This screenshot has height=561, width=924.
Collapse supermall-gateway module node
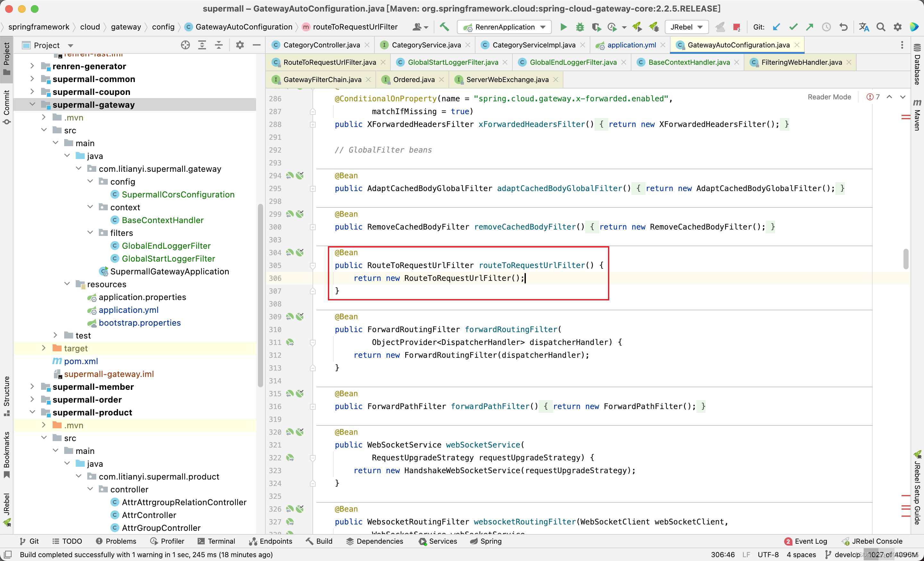(x=32, y=104)
